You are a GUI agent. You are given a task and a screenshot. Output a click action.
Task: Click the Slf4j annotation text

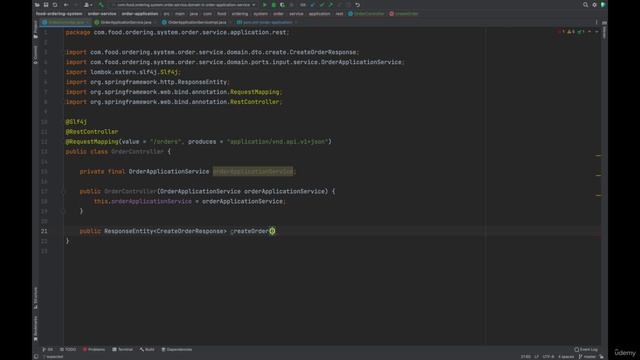coord(76,122)
